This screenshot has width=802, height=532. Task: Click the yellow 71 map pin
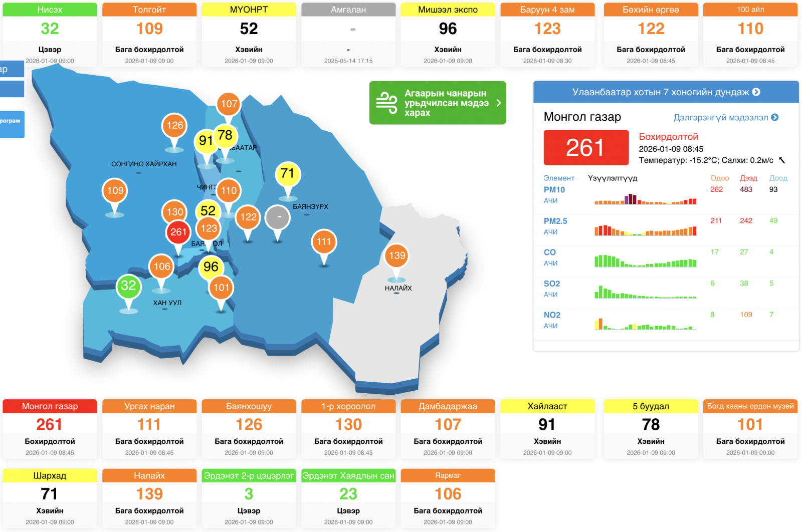(x=287, y=174)
